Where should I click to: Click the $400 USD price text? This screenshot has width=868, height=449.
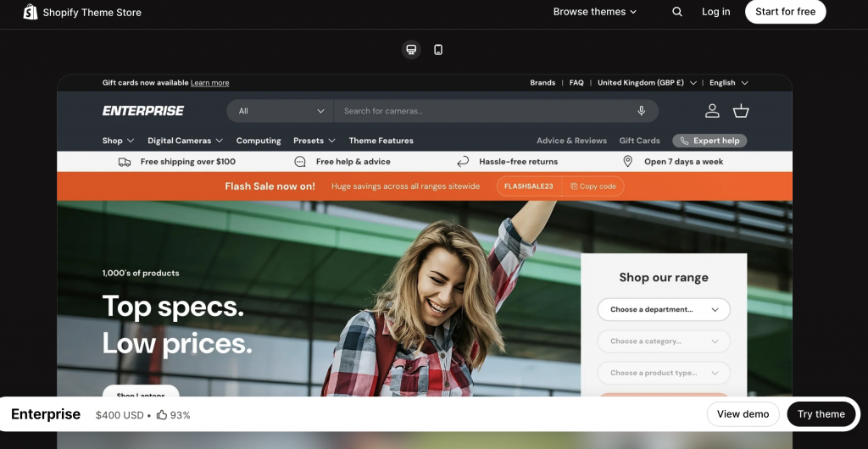click(120, 415)
